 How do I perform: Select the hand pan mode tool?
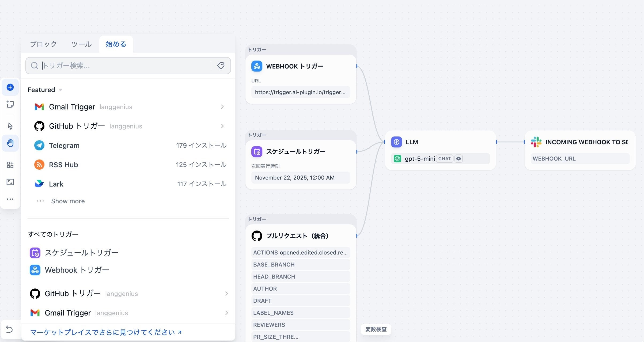pyautogui.click(x=10, y=143)
